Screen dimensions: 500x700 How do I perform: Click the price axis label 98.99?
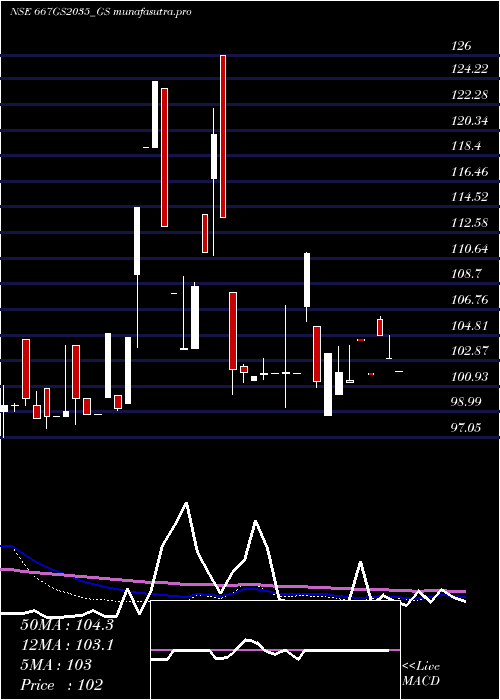click(x=466, y=402)
